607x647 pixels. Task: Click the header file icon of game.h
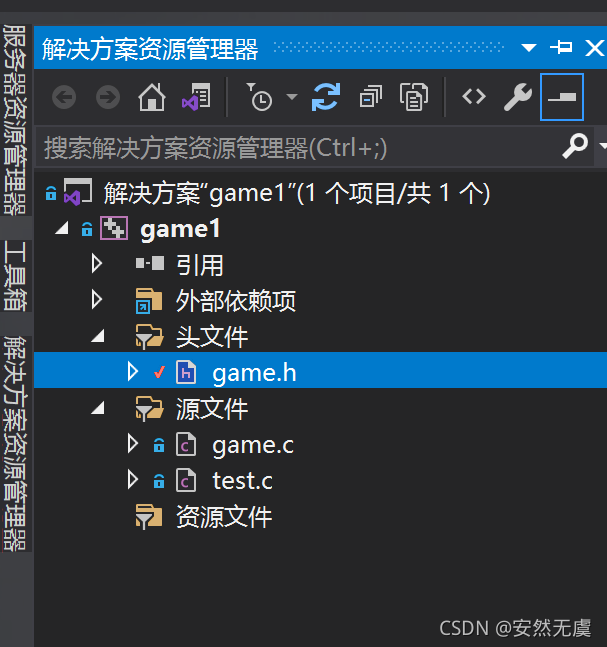click(186, 372)
